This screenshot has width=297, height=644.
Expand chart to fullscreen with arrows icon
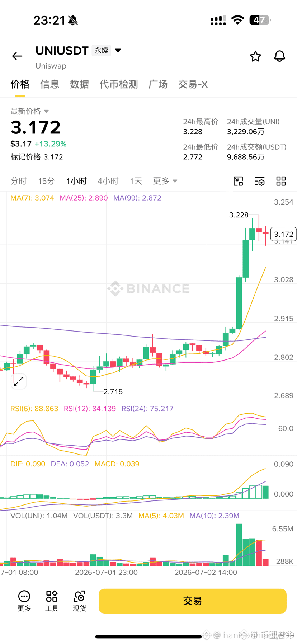(x=19, y=381)
